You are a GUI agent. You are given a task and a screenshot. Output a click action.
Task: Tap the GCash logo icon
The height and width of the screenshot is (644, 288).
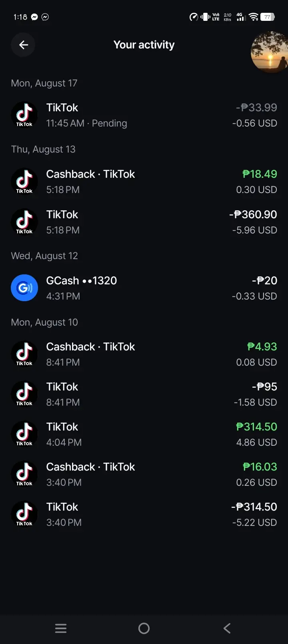[x=24, y=288]
